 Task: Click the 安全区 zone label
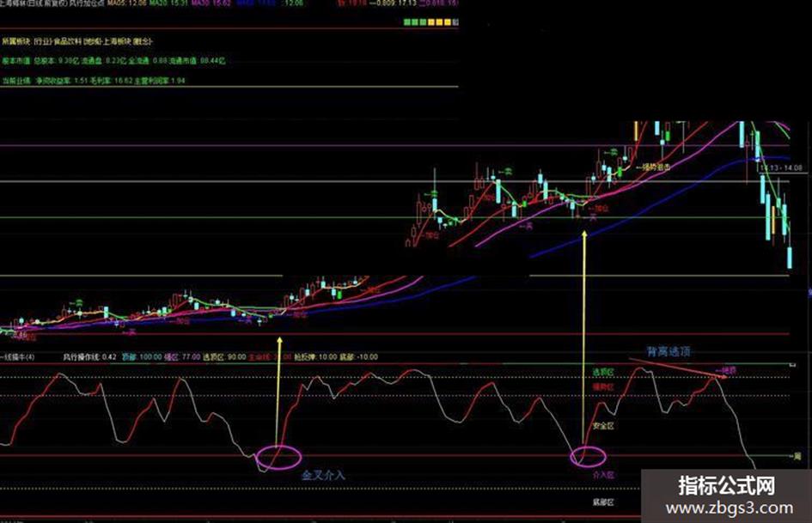[603, 426]
